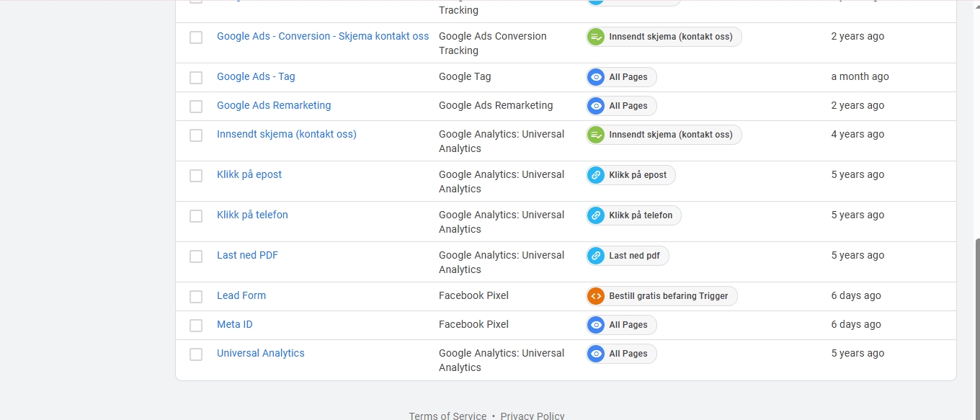Open the Terms of Service footer link
The height and width of the screenshot is (420, 980).
tap(447, 416)
